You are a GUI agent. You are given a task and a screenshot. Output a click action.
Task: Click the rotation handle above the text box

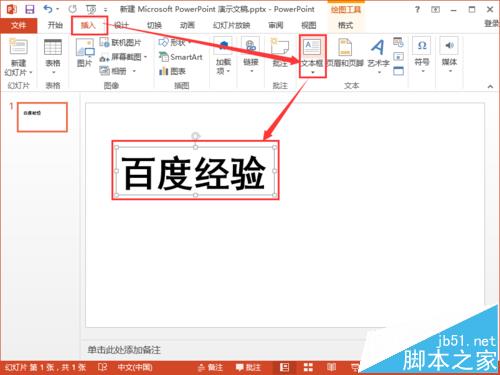pyautogui.click(x=196, y=136)
